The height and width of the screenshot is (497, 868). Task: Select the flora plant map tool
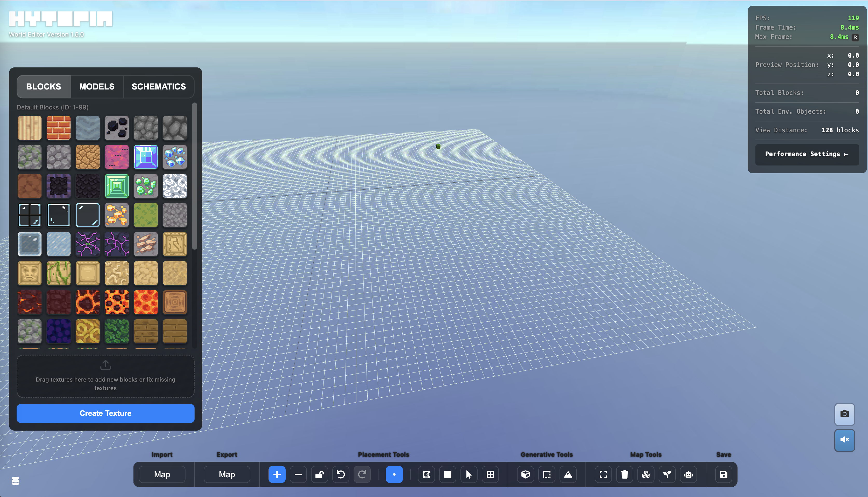[x=667, y=474]
